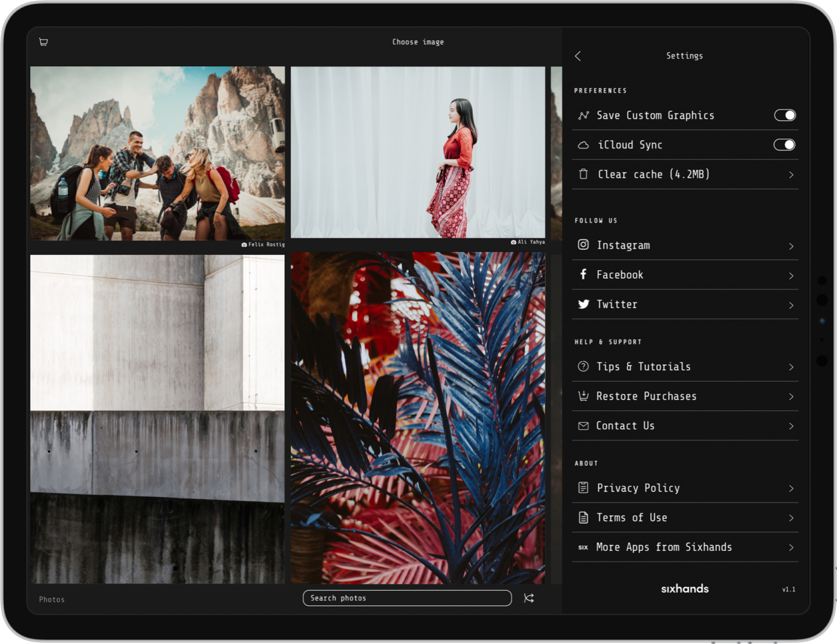
Task: Shuffle photos with the shuffle icon
Action: click(x=529, y=598)
